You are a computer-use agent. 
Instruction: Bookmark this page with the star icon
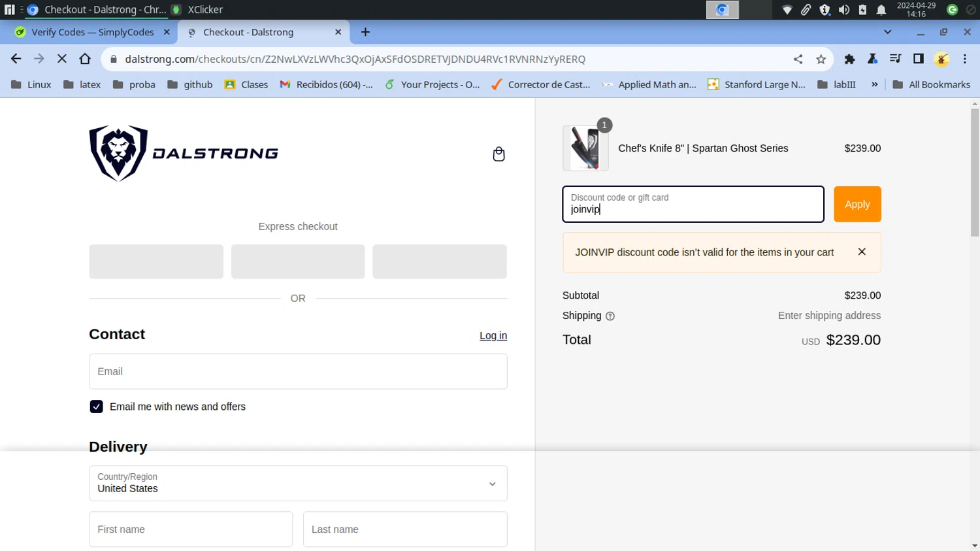pos(821,59)
